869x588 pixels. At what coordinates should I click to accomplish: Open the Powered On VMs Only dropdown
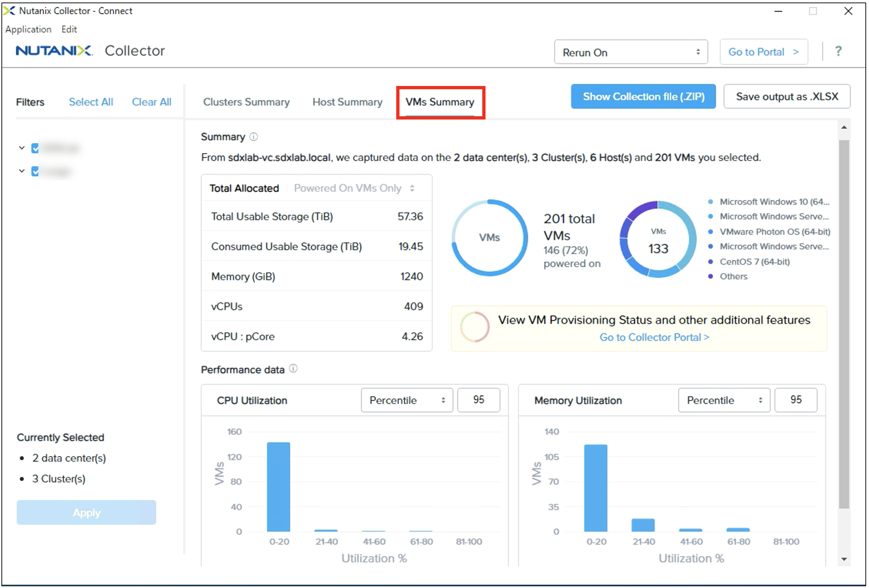353,188
